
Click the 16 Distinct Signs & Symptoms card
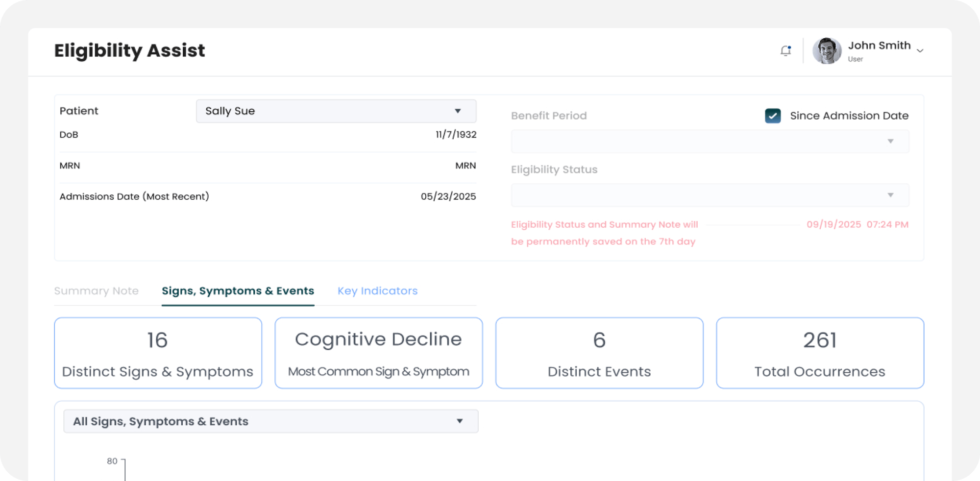pyautogui.click(x=158, y=353)
